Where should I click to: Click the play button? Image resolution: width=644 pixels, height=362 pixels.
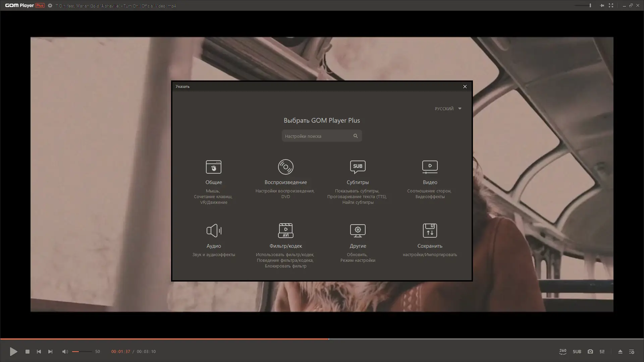pyautogui.click(x=13, y=352)
